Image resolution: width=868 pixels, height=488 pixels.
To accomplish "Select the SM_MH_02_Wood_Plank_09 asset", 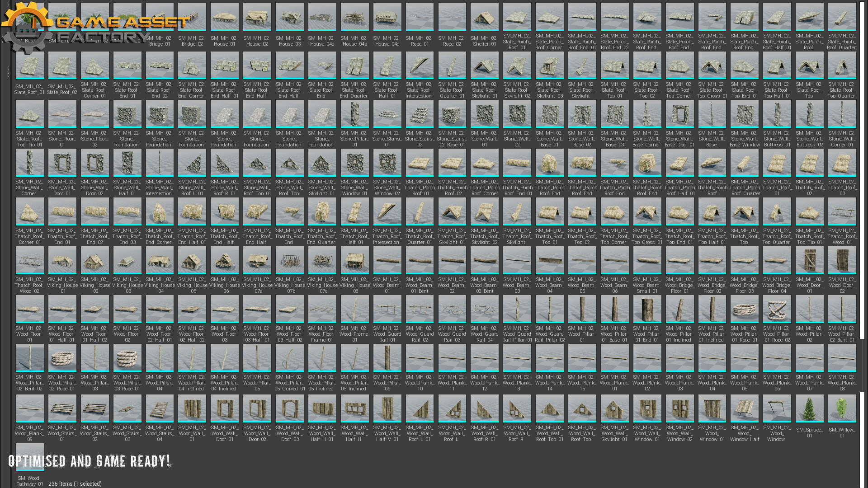I will (x=29, y=408).
